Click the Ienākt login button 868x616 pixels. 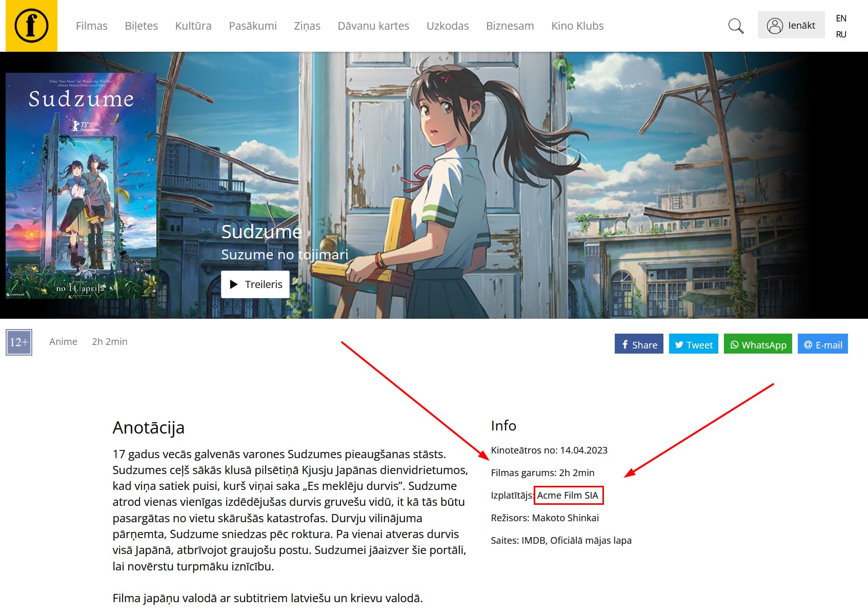(x=791, y=25)
